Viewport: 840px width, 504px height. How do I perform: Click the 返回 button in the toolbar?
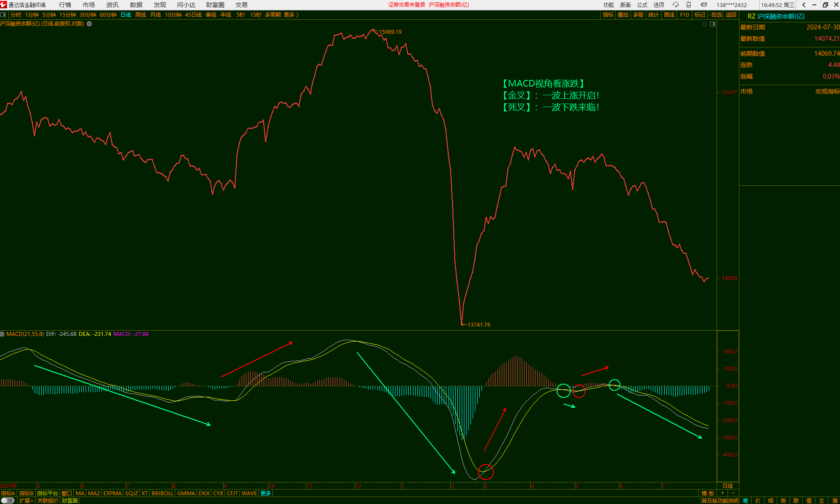[x=731, y=15]
